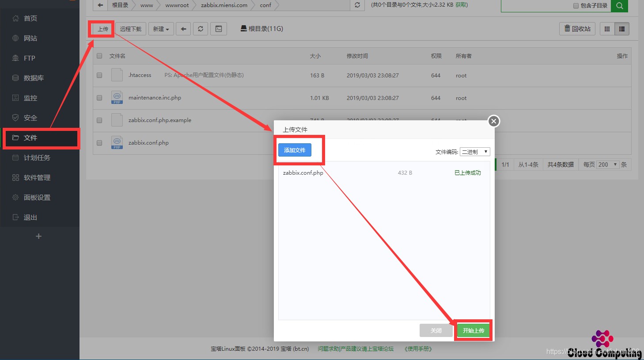Click the 1/1 pagination indicator
This screenshot has height=360, width=644.
505,165
